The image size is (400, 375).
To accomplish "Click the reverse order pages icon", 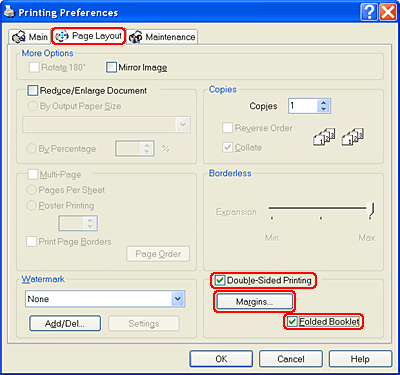I will coord(353,137).
